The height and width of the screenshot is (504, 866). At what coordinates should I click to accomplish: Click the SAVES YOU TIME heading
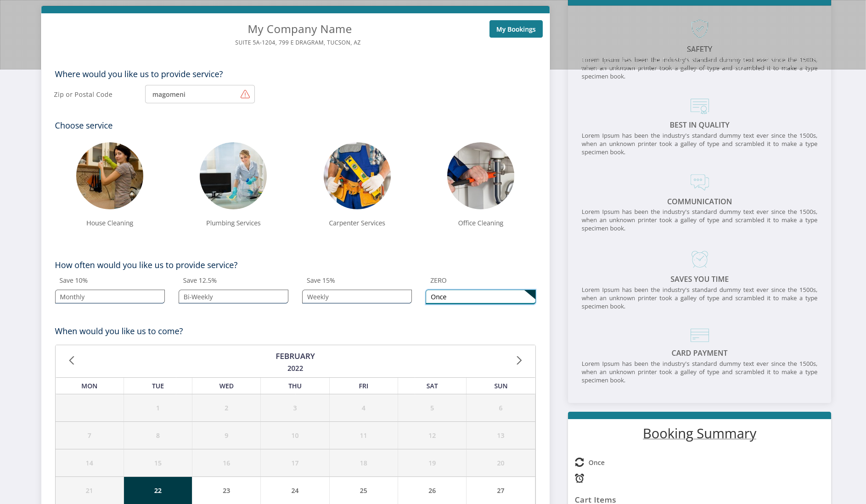pos(699,279)
